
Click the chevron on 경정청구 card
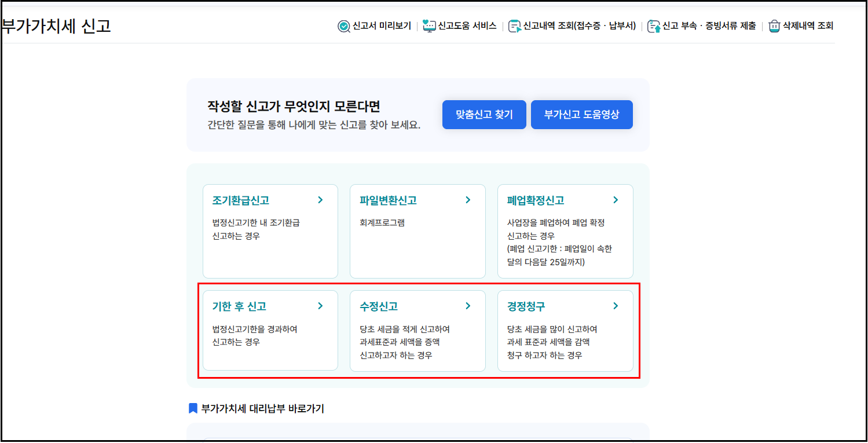coord(616,306)
